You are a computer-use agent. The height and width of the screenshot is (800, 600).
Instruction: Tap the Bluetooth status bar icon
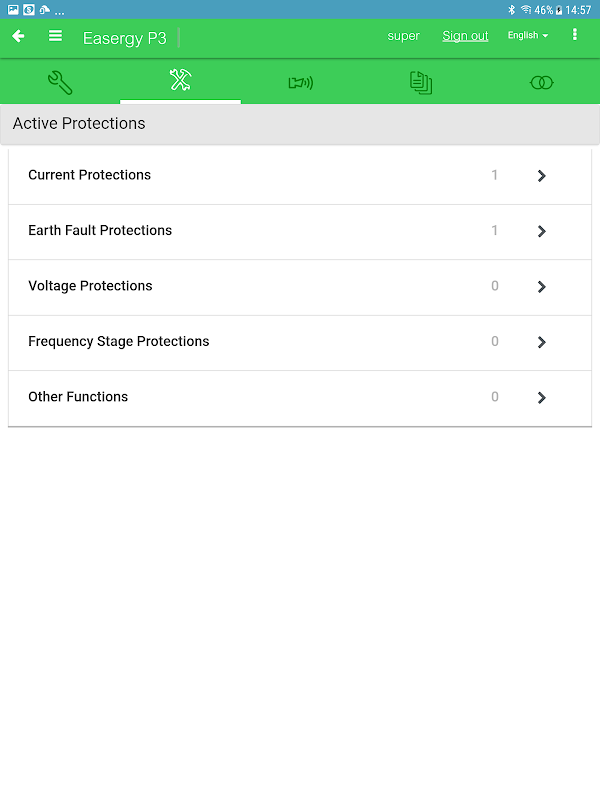511,10
